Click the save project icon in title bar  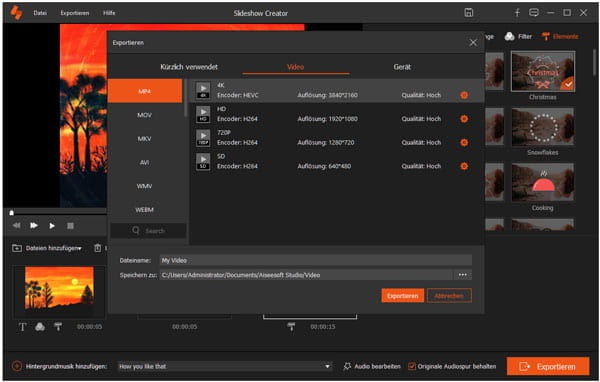(469, 13)
